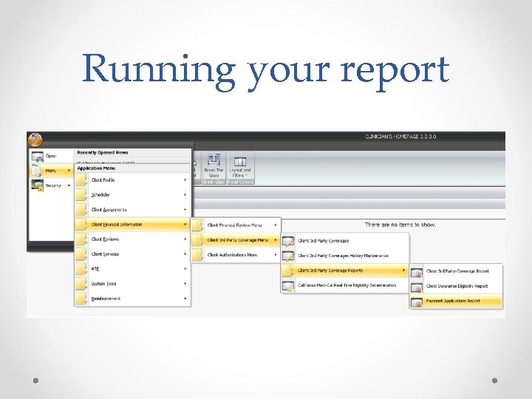The height and width of the screenshot is (399, 532).
Task: Click the Break The Glass toolbar icon
Action: click(x=214, y=160)
